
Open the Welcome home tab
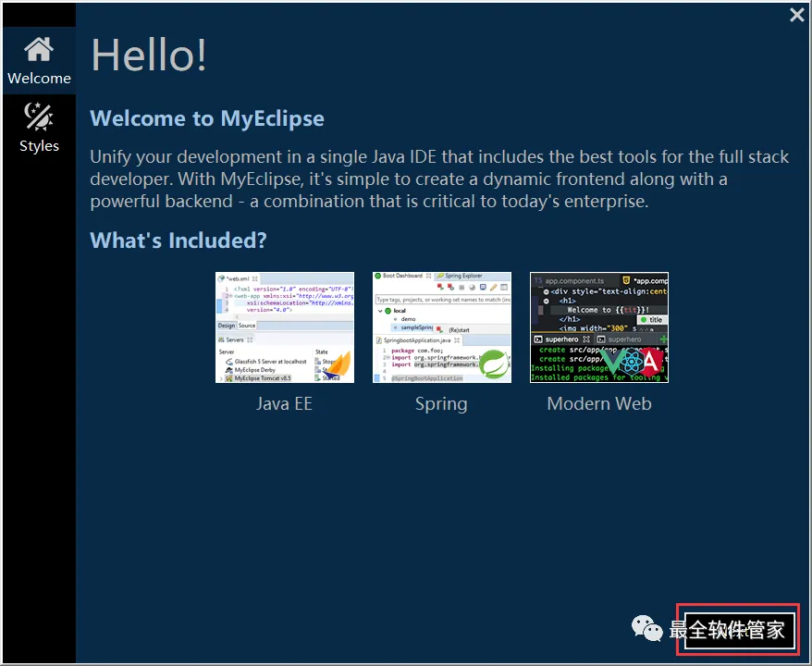pos(40,61)
